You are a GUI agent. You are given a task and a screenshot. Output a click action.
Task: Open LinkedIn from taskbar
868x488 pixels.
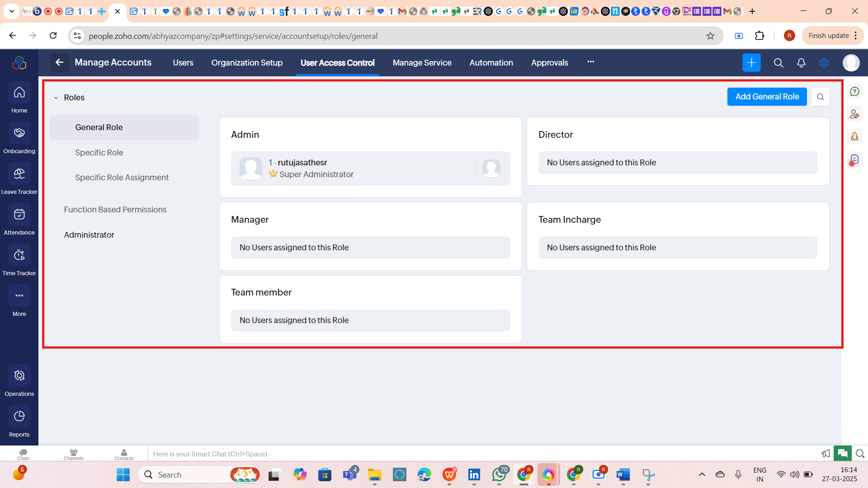(x=474, y=474)
